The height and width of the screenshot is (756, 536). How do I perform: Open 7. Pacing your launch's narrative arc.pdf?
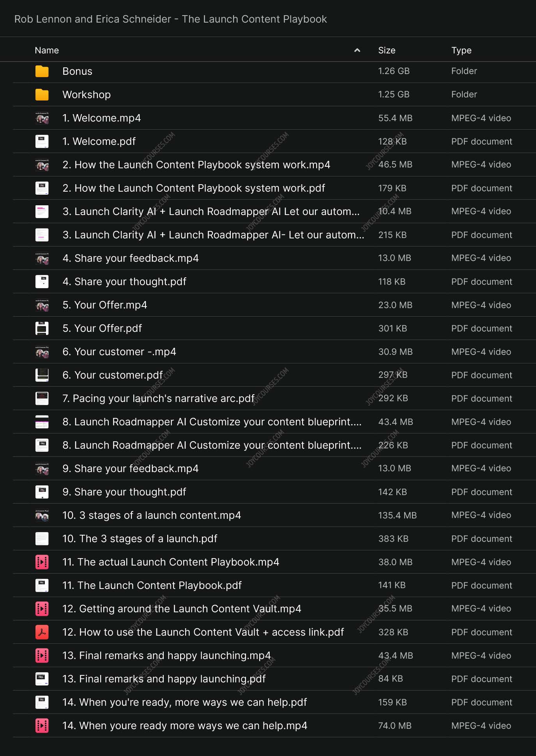[x=158, y=398]
